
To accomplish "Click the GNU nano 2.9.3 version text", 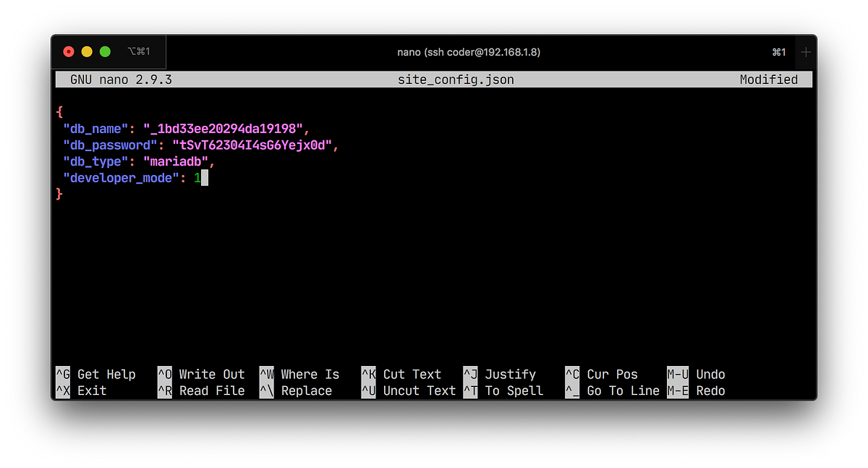I will [121, 80].
